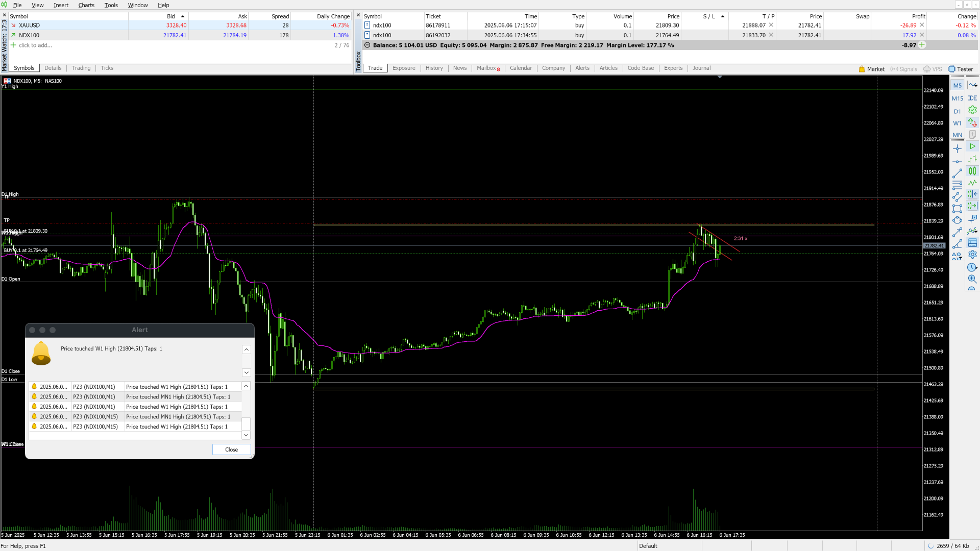Select the M15 timeframe button
Viewport: 980px width, 551px height.
[x=957, y=98]
